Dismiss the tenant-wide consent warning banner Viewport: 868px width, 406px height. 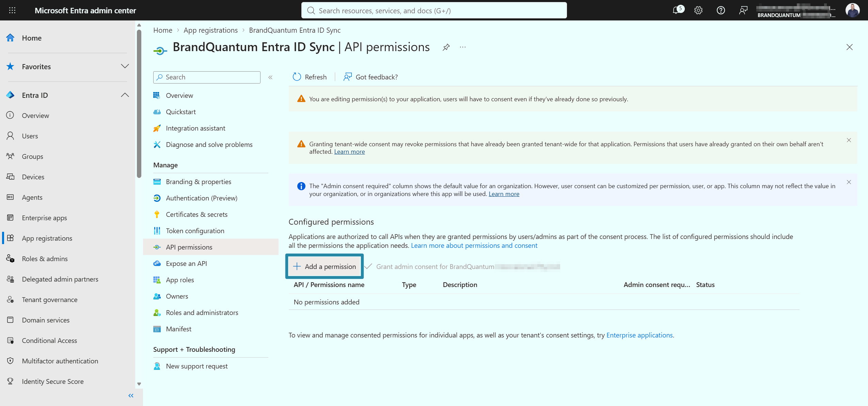point(849,140)
